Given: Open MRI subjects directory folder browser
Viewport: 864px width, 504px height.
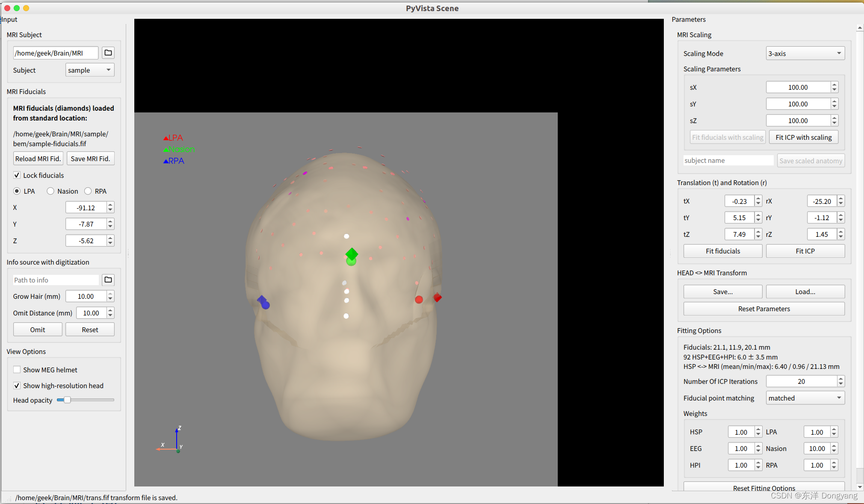Looking at the screenshot, I should coord(108,53).
